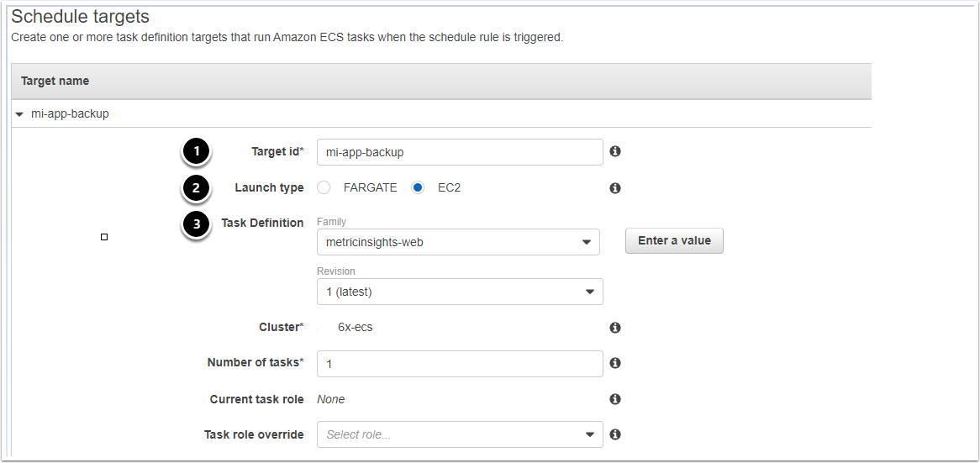980x463 pixels.
Task: Click the Target name column header
Action: pos(55,81)
